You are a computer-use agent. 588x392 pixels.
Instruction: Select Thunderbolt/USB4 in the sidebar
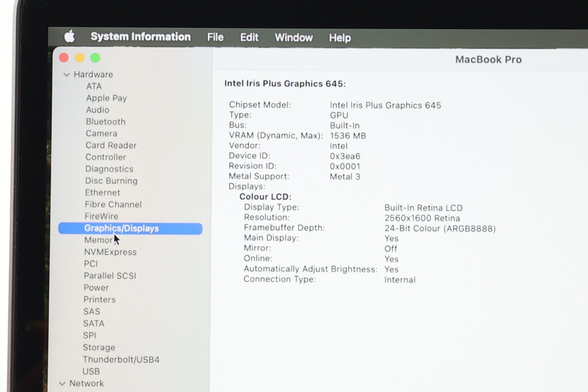(121, 359)
